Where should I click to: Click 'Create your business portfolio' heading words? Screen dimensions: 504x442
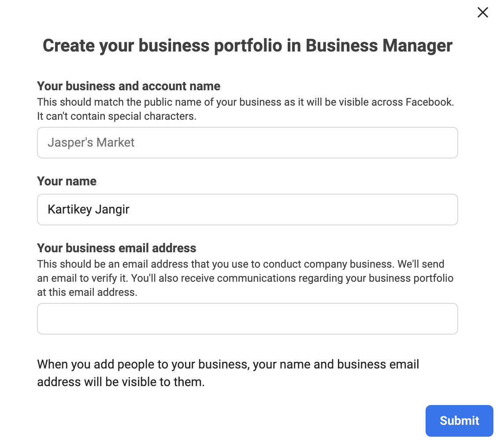[x=162, y=46]
